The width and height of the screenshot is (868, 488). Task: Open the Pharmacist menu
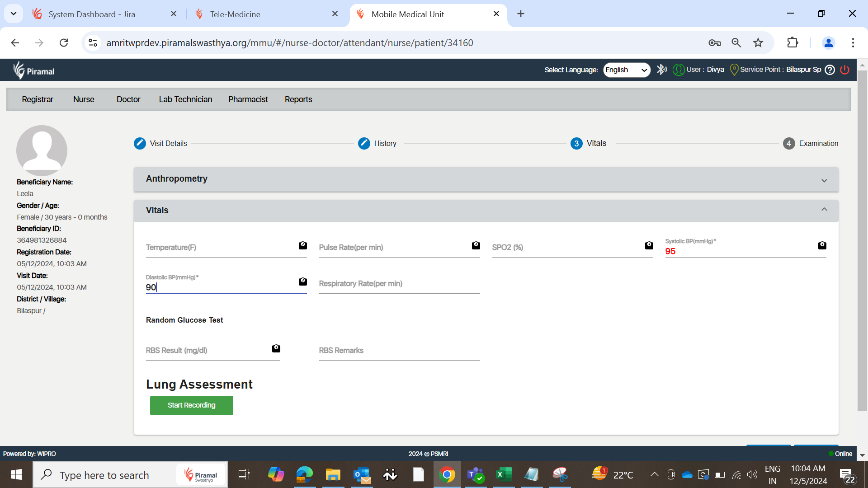point(248,99)
